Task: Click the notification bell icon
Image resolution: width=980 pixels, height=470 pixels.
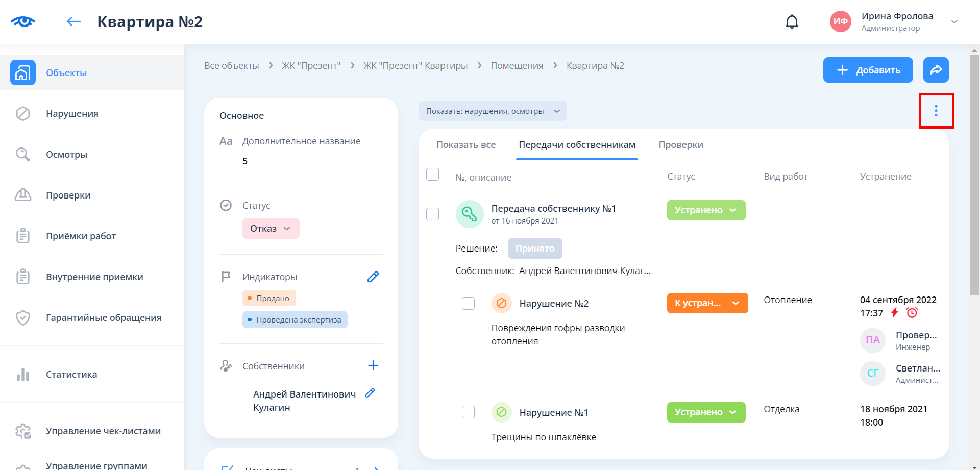Action: click(792, 22)
